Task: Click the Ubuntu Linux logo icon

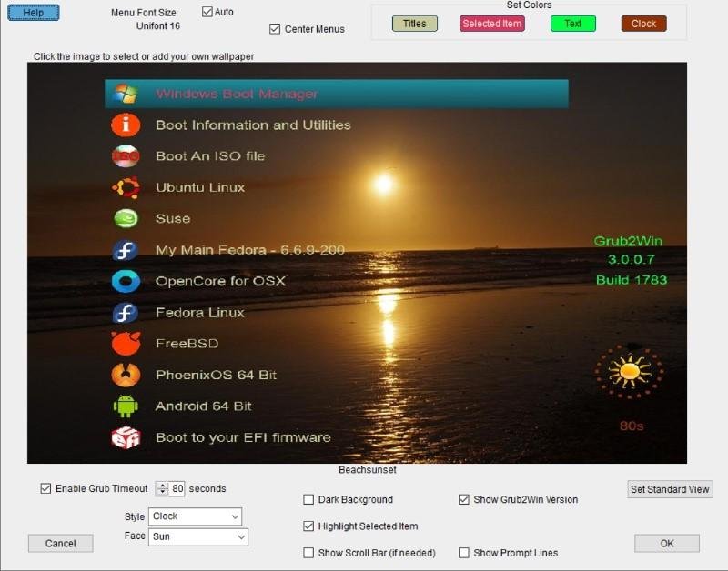Action: (126, 187)
